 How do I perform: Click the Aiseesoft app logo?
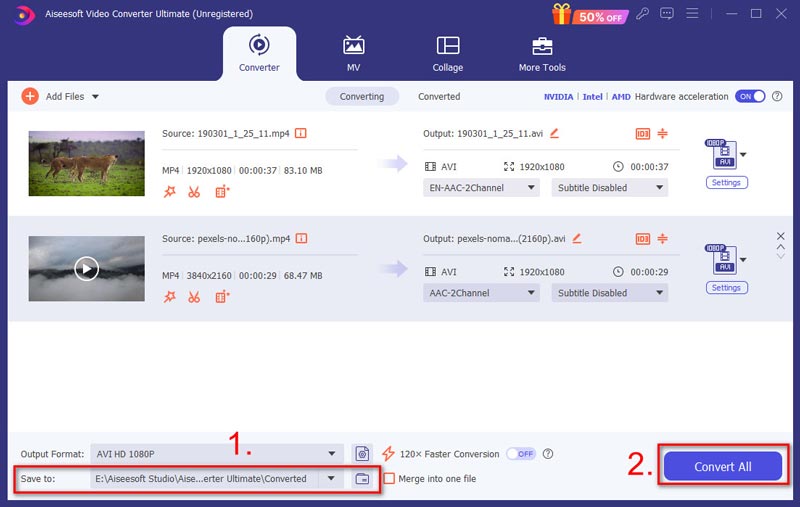24,14
